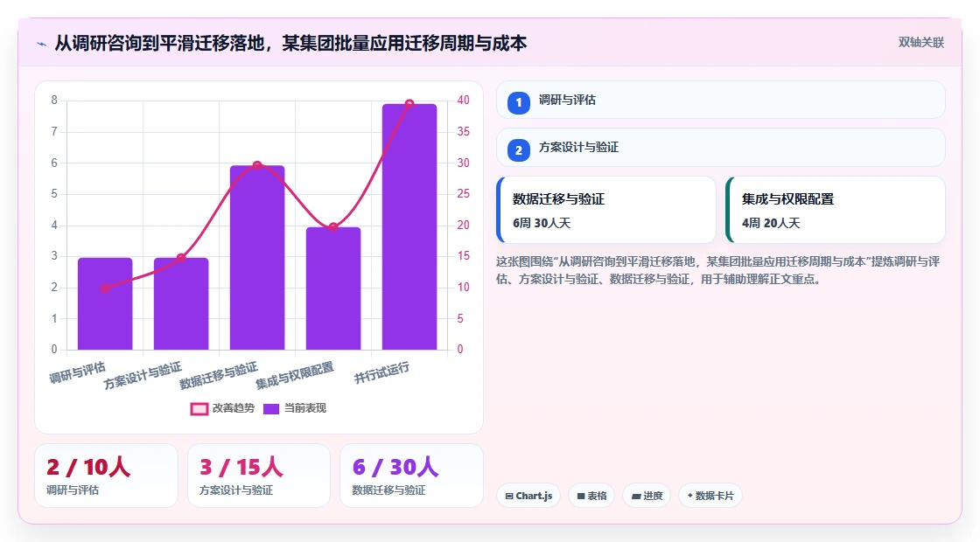Click the 并行试运行 bar in chart
This screenshot has width=980, height=542.
click(x=409, y=226)
